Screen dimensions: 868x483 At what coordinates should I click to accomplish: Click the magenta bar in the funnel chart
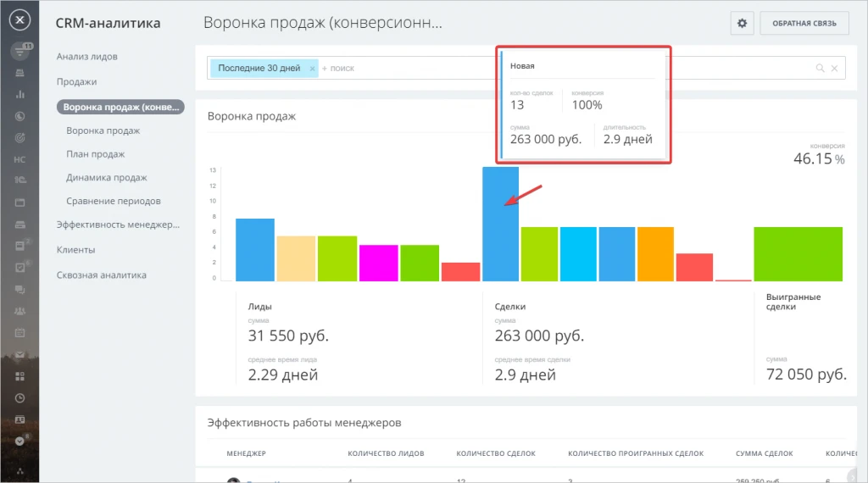(378, 263)
